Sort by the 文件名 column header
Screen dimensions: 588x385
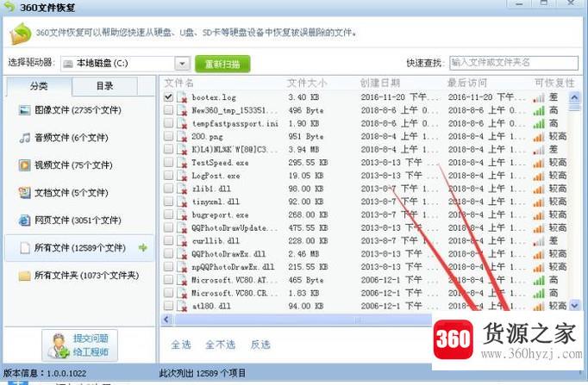point(178,83)
